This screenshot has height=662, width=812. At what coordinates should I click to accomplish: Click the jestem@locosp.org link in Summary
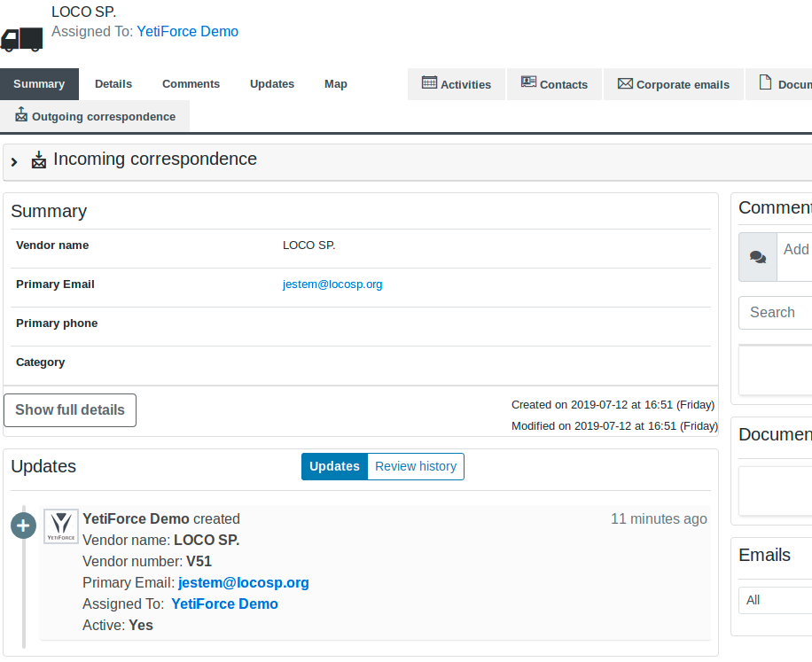tap(332, 284)
